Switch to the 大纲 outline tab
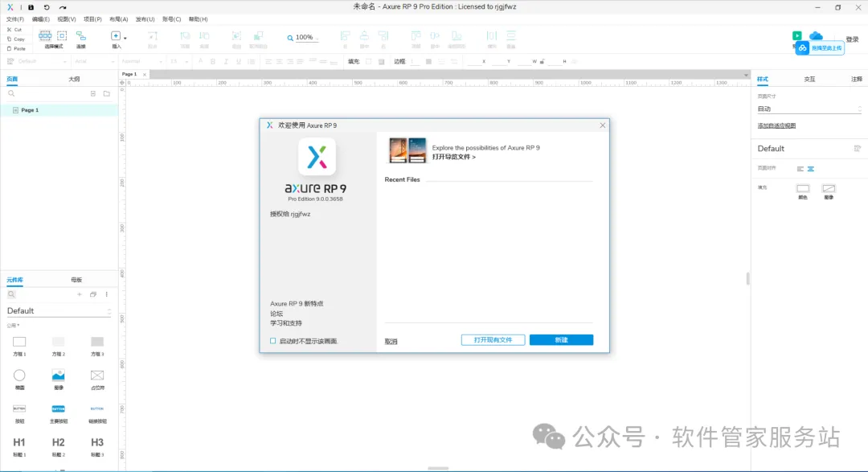Screen dimensions: 868x472 click(74, 80)
